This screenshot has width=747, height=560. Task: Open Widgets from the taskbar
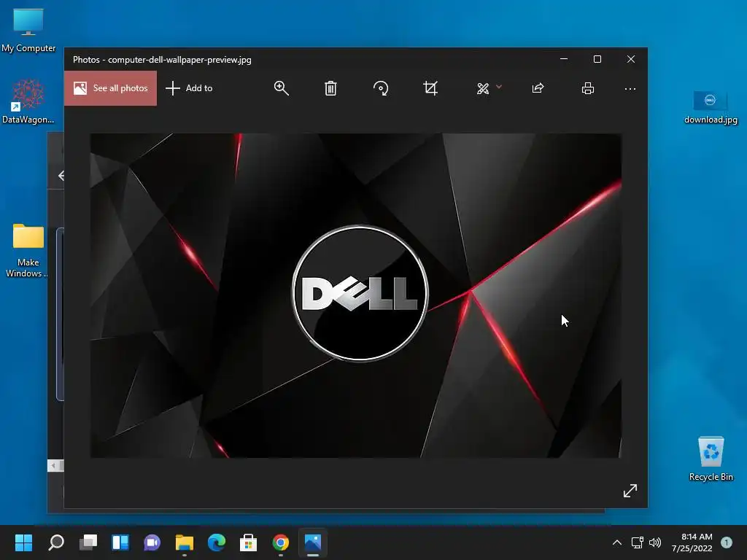(120, 542)
